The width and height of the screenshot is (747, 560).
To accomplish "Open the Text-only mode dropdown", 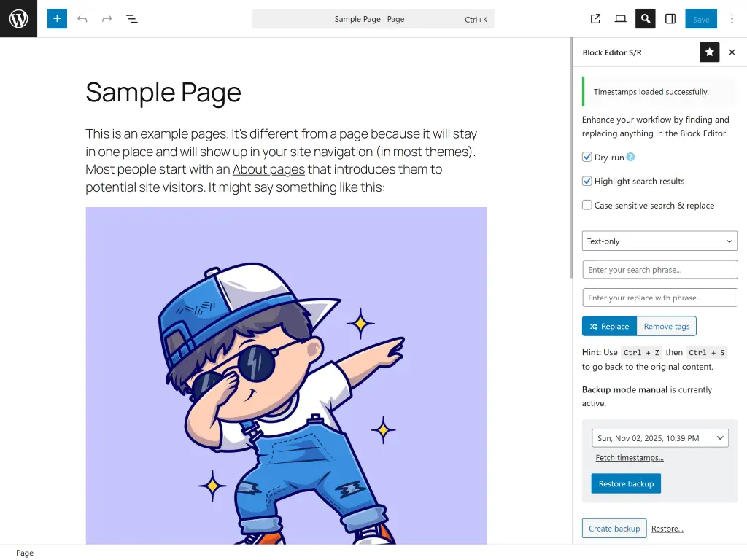I will click(x=659, y=241).
